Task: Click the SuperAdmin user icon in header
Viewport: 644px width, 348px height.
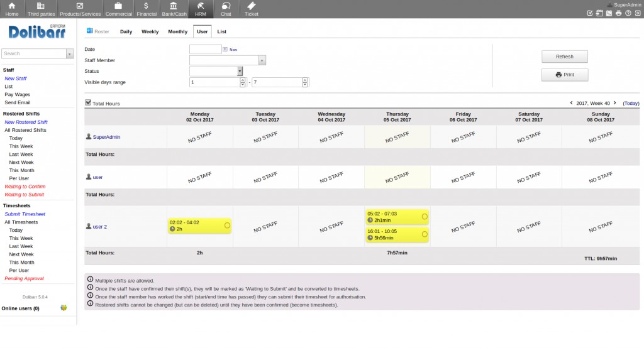Action: click(x=610, y=5)
